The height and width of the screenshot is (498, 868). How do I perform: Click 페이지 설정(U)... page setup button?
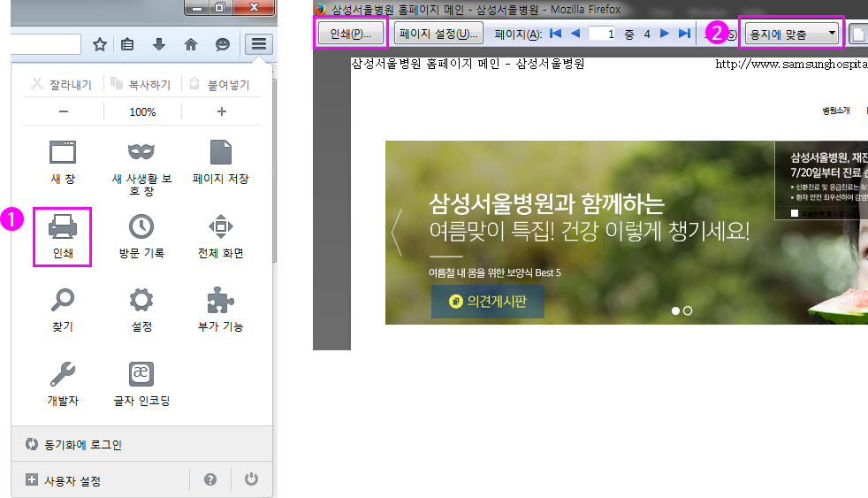coord(438,34)
